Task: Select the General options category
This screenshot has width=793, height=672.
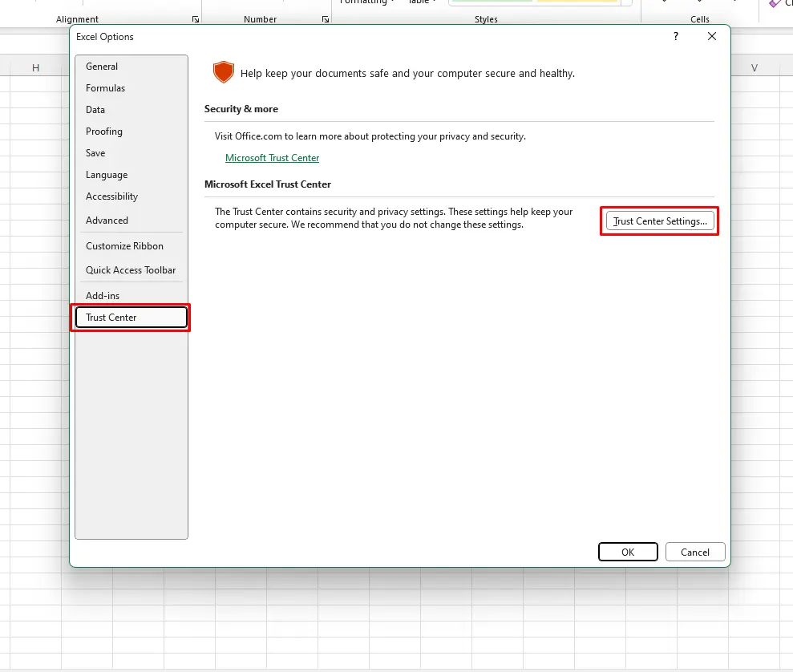Action: click(102, 67)
